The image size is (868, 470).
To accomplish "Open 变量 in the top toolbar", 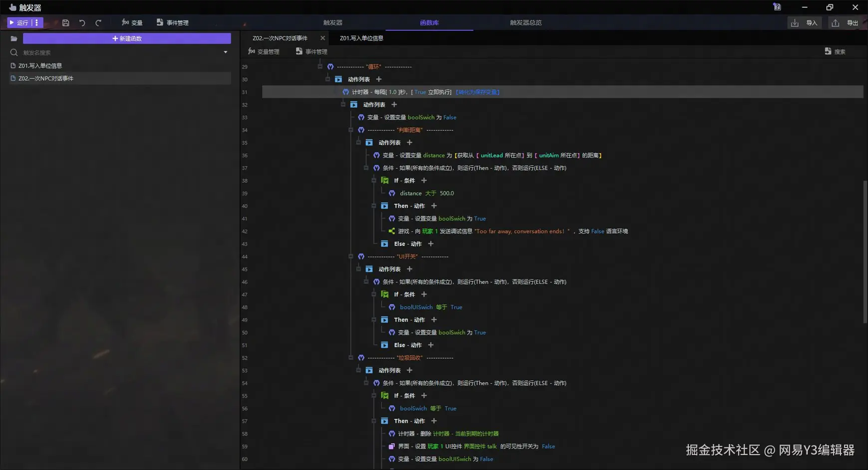I will click(132, 23).
